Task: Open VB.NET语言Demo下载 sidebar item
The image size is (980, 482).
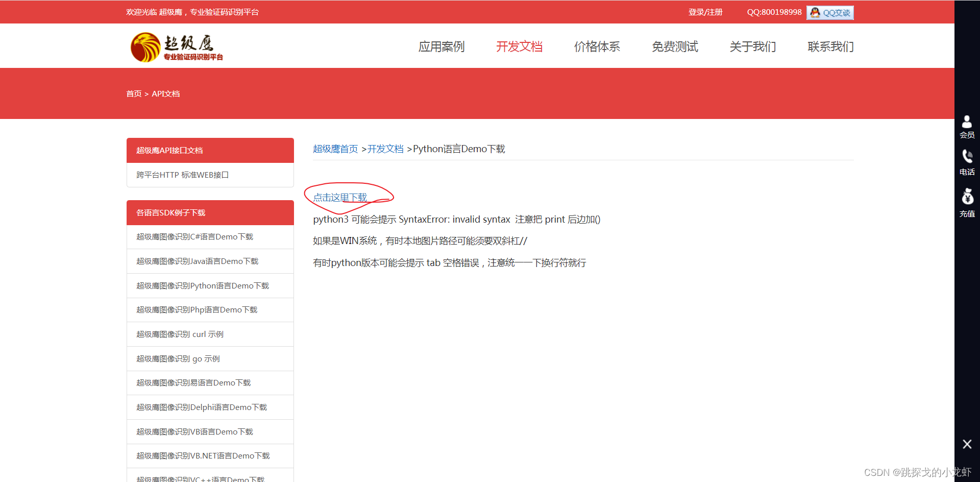Action: 210,456
